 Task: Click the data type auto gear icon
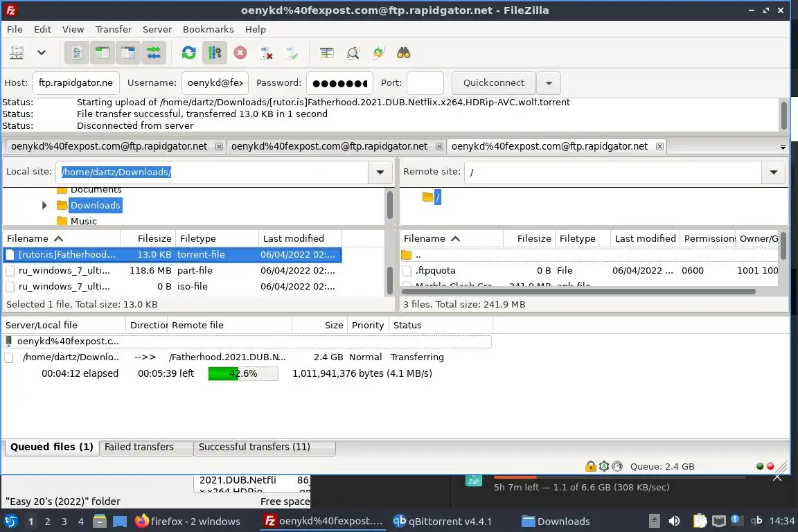603,465
